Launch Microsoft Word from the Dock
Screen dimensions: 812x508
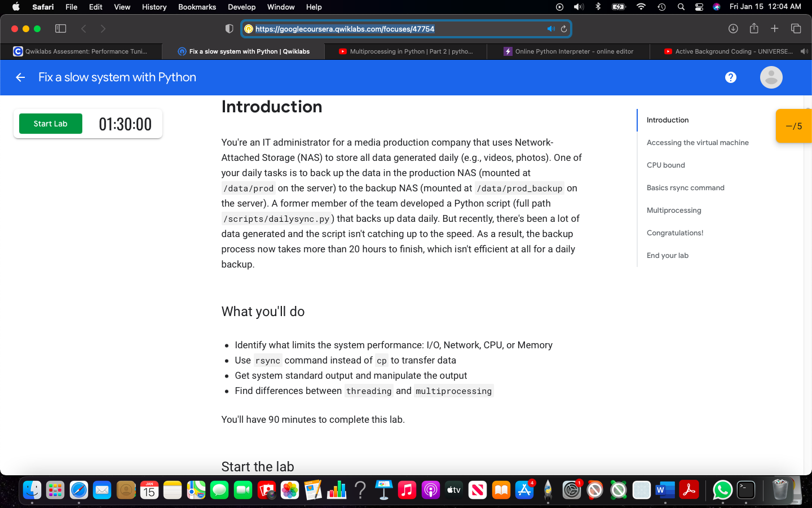pyautogui.click(x=664, y=491)
